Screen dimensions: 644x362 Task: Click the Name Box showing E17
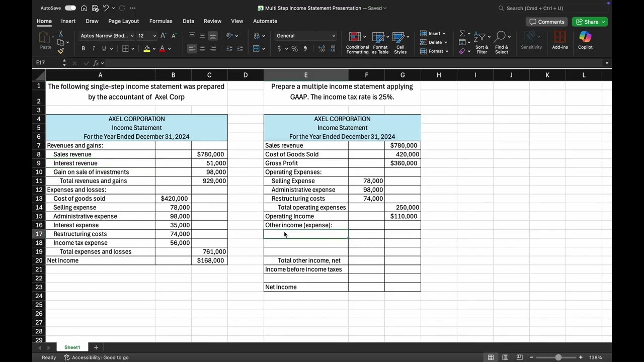pyautogui.click(x=48, y=63)
